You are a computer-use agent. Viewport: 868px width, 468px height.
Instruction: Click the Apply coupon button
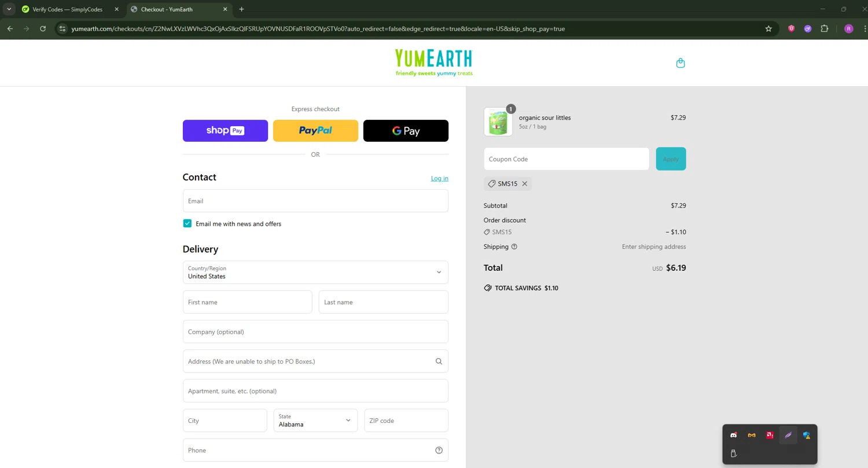pyautogui.click(x=671, y=159)
